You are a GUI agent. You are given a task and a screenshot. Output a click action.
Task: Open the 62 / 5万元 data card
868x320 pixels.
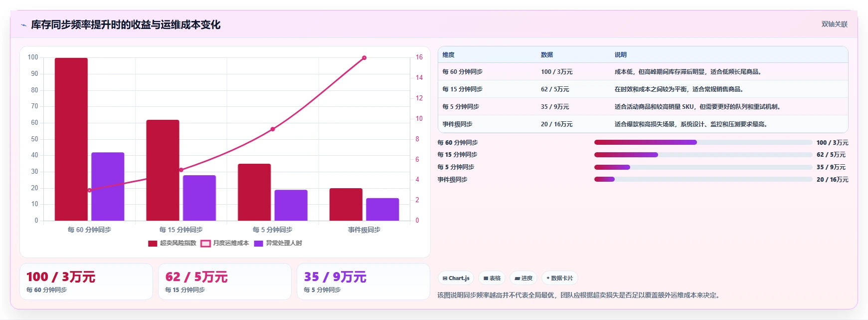(x=225, y=282)
